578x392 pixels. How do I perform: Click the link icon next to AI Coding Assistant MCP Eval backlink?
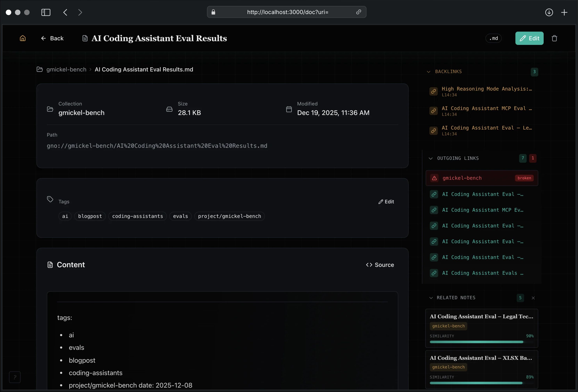tap(433, 111)
